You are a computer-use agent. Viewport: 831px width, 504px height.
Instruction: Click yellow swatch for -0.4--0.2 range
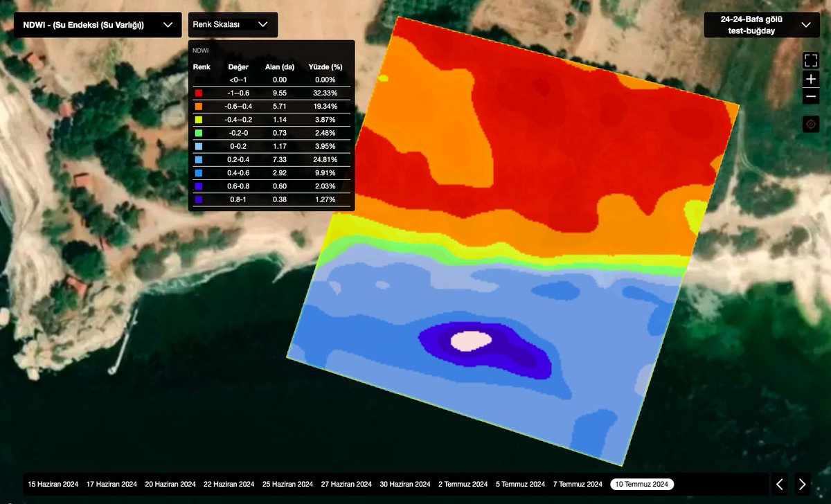199,120
